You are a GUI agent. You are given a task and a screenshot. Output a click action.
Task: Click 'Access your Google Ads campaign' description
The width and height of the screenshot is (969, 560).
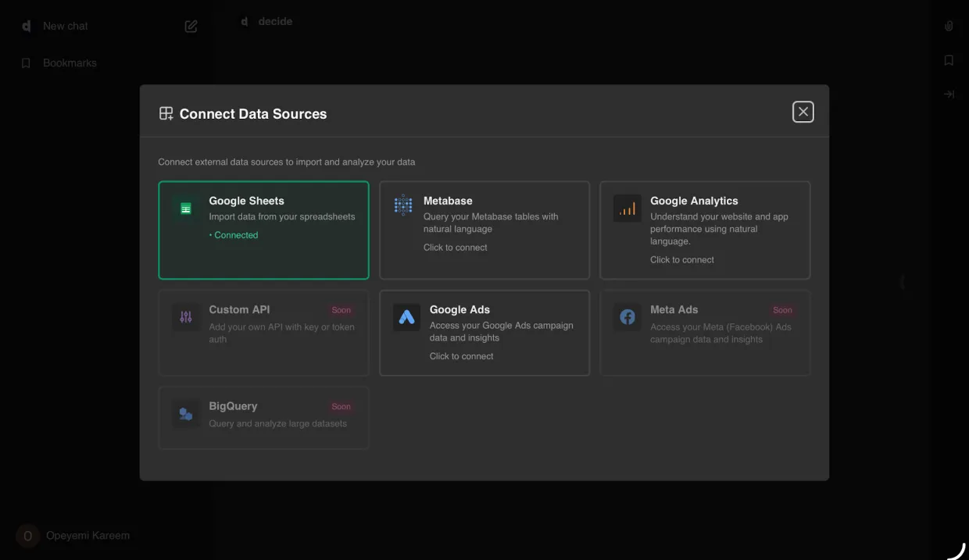(x=501, y=332)
